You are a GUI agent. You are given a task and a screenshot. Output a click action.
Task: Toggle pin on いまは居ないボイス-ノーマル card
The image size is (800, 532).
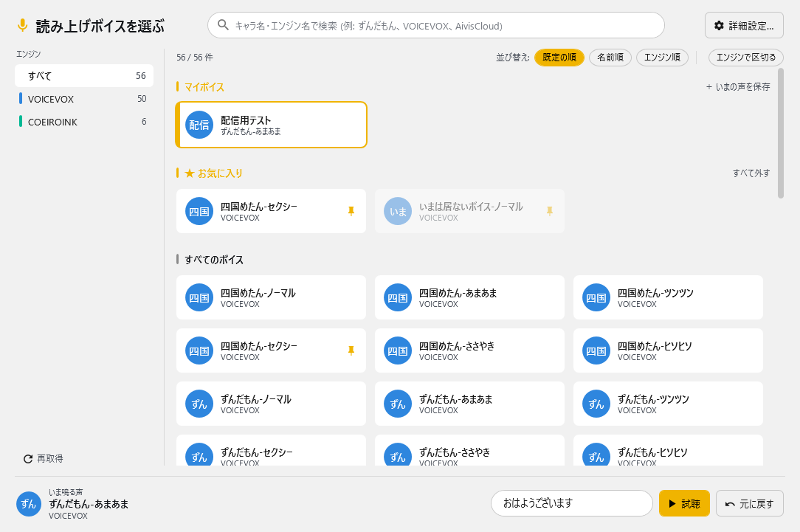[x=550, y=211]
